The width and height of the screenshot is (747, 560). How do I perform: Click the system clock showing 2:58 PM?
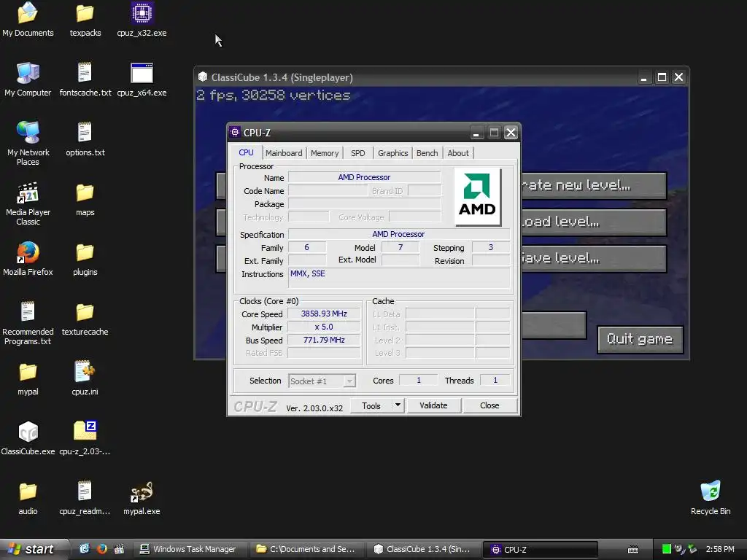(x=720, y=549)
